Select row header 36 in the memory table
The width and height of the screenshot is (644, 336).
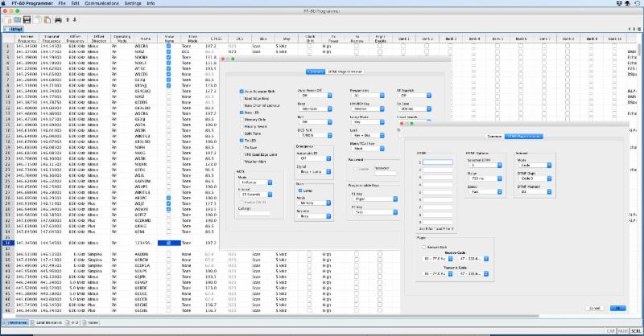[7, 243]
